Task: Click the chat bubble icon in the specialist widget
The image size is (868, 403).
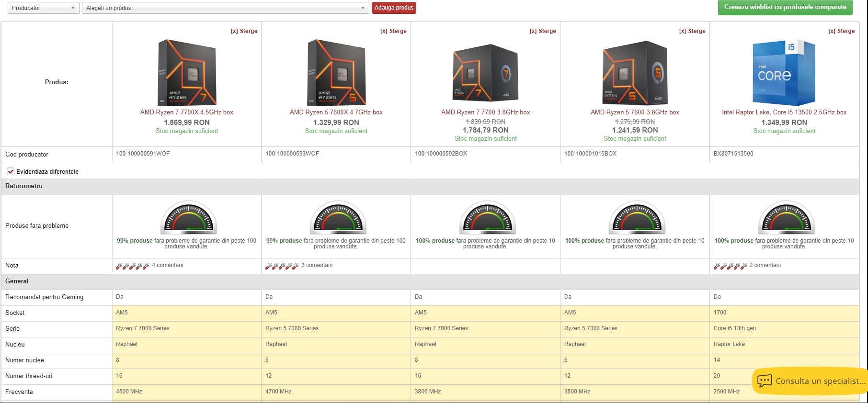Action: tap(765, 381)
